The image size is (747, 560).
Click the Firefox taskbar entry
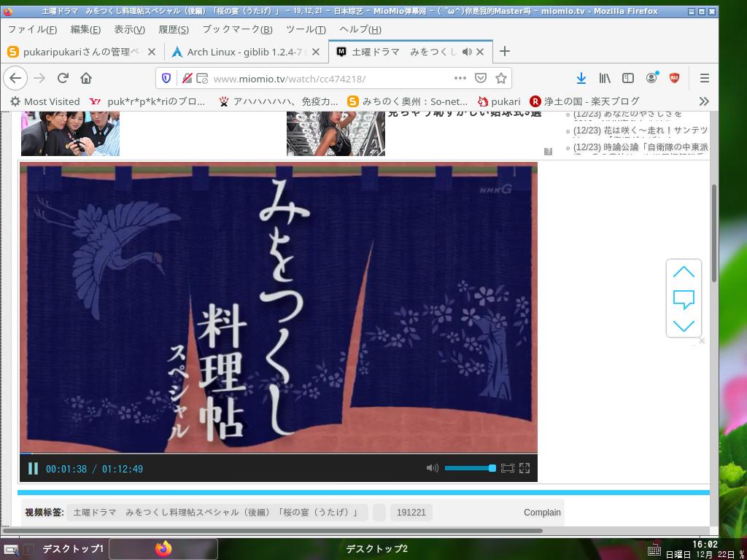pyautogui.click(x=163, y=549)
